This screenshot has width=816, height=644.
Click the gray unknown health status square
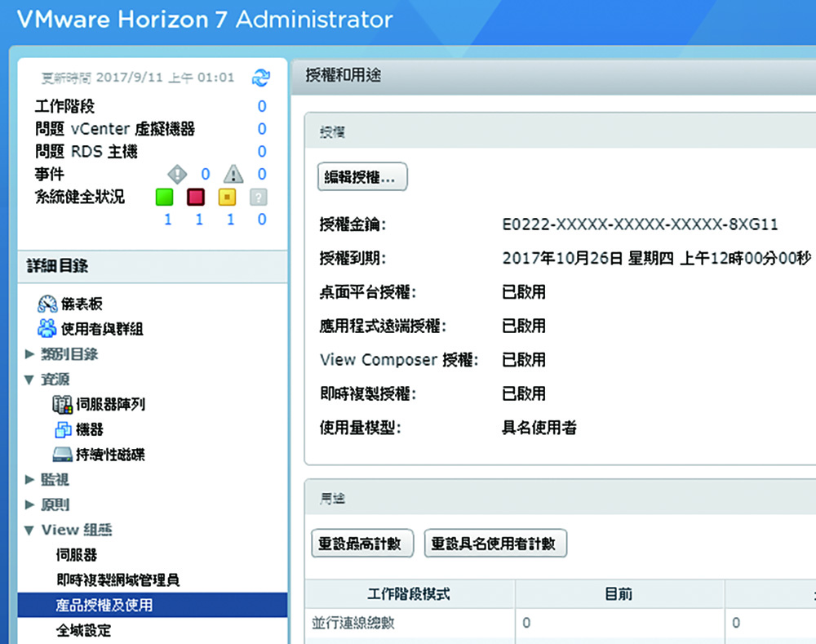pos(258,197)
